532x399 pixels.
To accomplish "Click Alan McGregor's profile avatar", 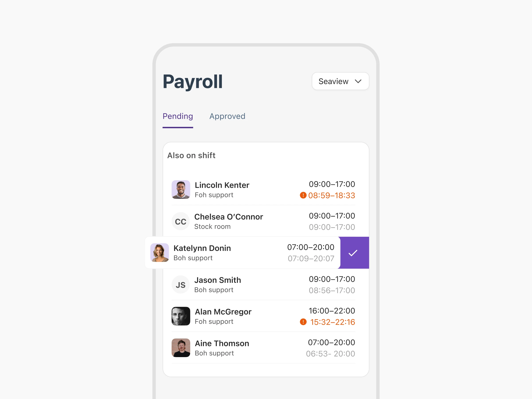I will (180, 317).
